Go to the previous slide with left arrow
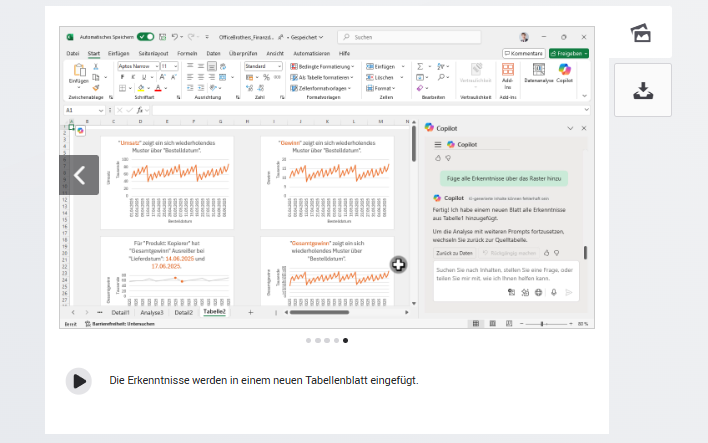Image resolution: width=708 pixels, height=443 pixels. click(x=79, y=175)
